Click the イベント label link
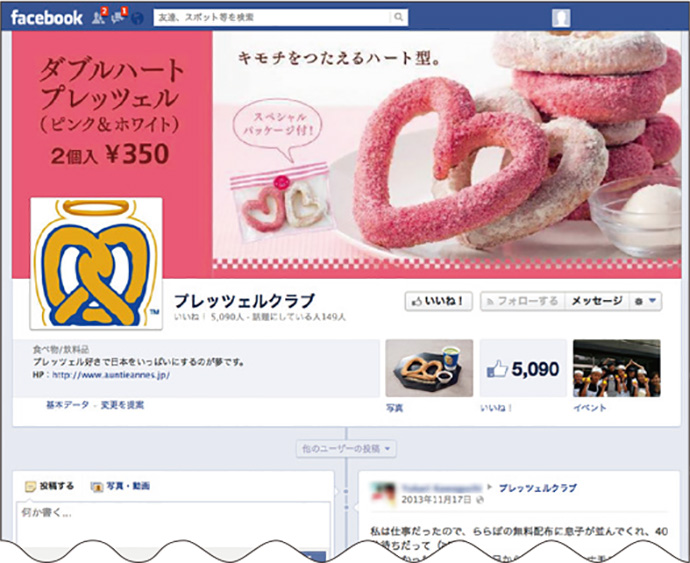Viewport: 690px width, 563px height. 590,408
